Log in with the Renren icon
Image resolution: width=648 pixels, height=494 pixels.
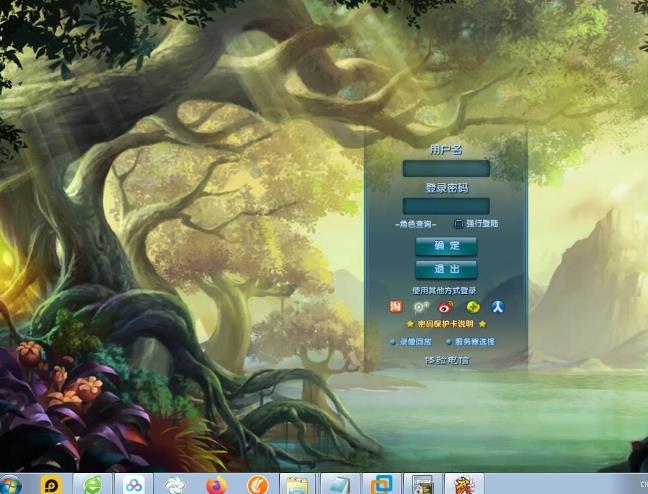point(498,307)
